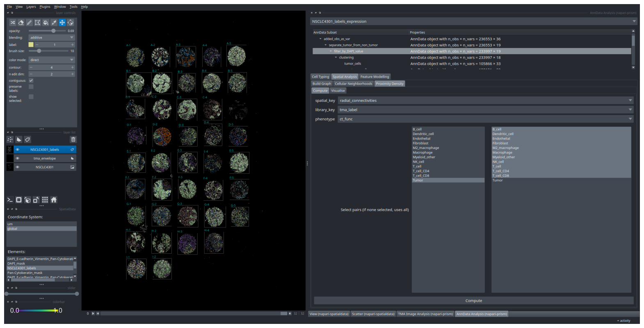
Task: Click the brush size slider
Action: (x=48, y=51)
